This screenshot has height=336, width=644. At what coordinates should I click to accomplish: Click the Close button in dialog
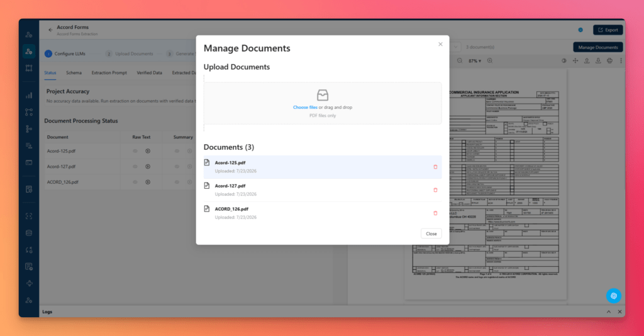(x=431, y=233)
